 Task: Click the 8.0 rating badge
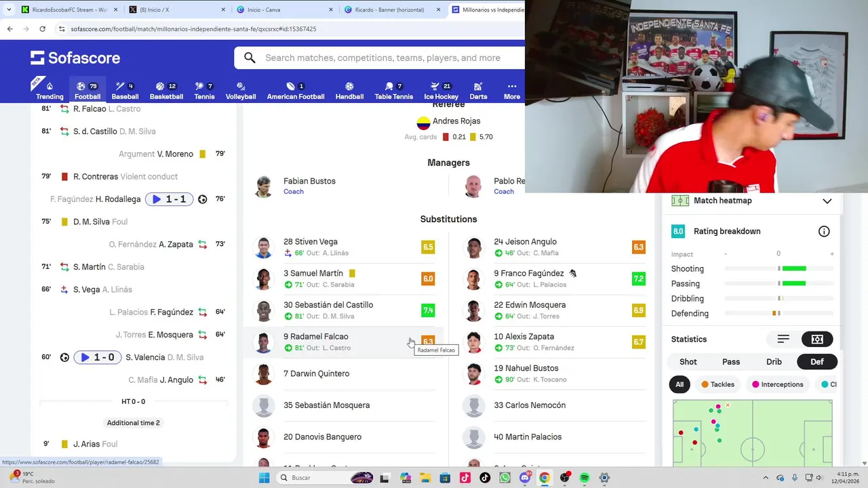click(678, 231)
